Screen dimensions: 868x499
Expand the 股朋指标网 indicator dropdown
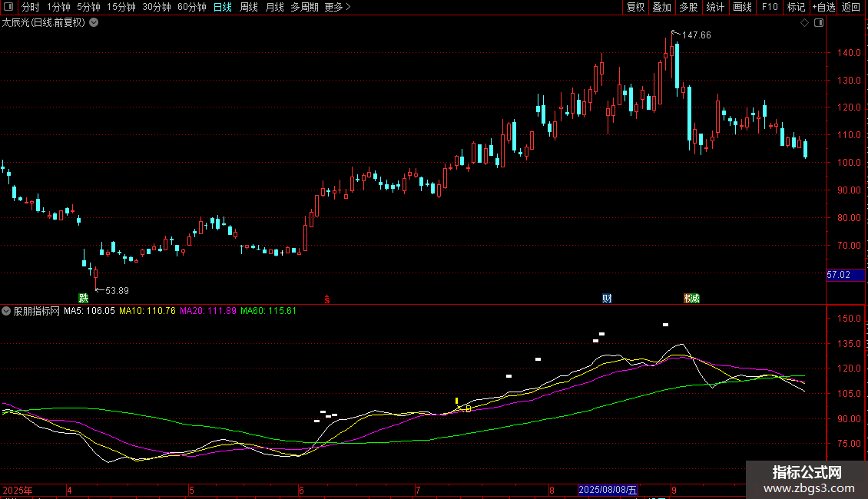tap(6, 311)
